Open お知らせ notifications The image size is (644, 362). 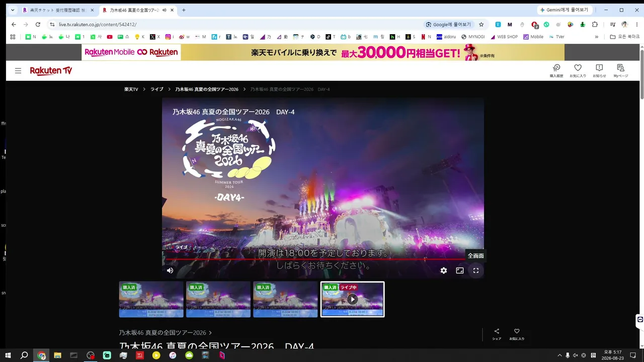tap(599, 71)
